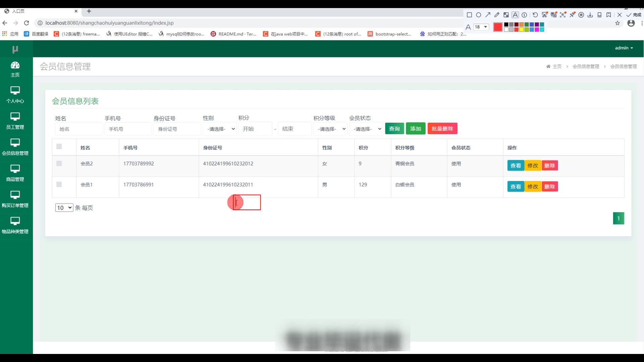The image size is (644, 362).
Task: Open the rows-per-page dropdown showing 10
Action: (64, 208)
